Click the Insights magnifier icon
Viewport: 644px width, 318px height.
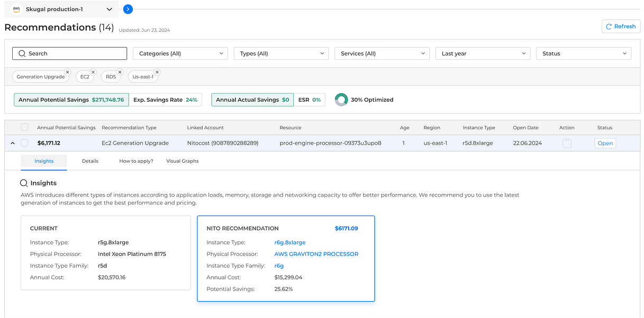(24, 183)
